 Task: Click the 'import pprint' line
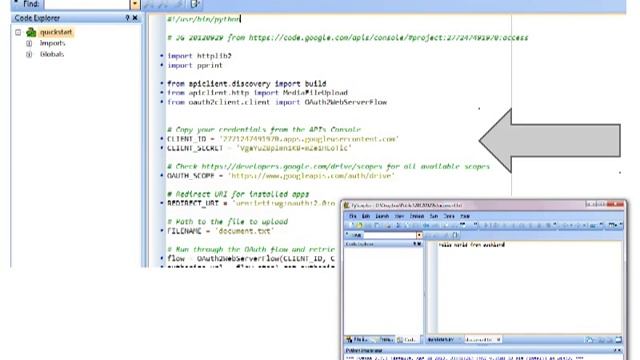coord(195,65)
